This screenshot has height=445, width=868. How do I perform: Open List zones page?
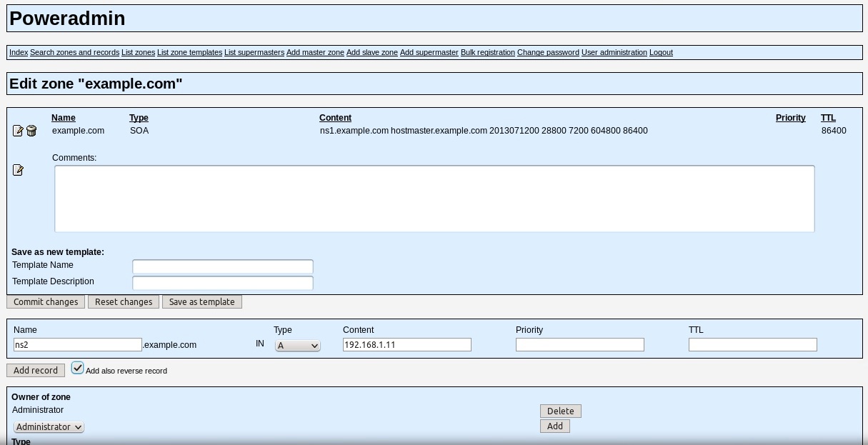tap(138, 52)
